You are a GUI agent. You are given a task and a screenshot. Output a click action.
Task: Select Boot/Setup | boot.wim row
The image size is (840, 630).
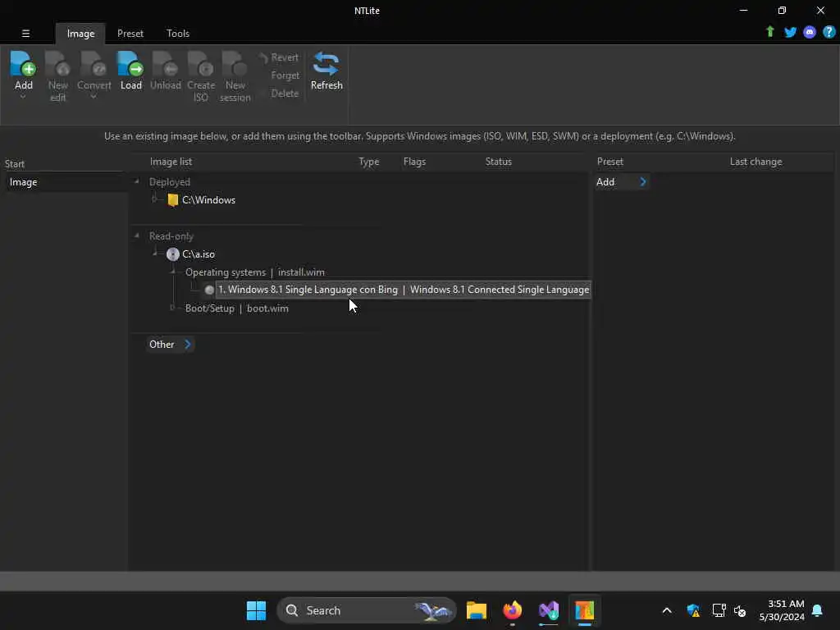tap(237, 308)
